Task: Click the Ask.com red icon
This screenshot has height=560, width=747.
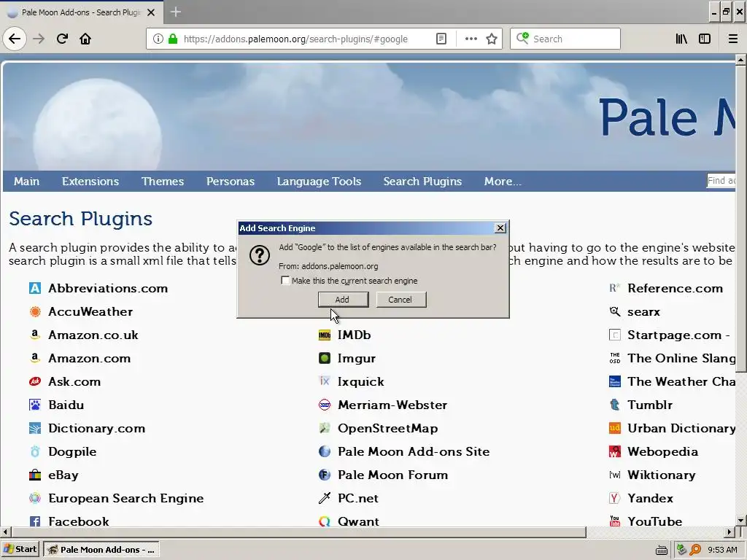Action: pos(35,381)
